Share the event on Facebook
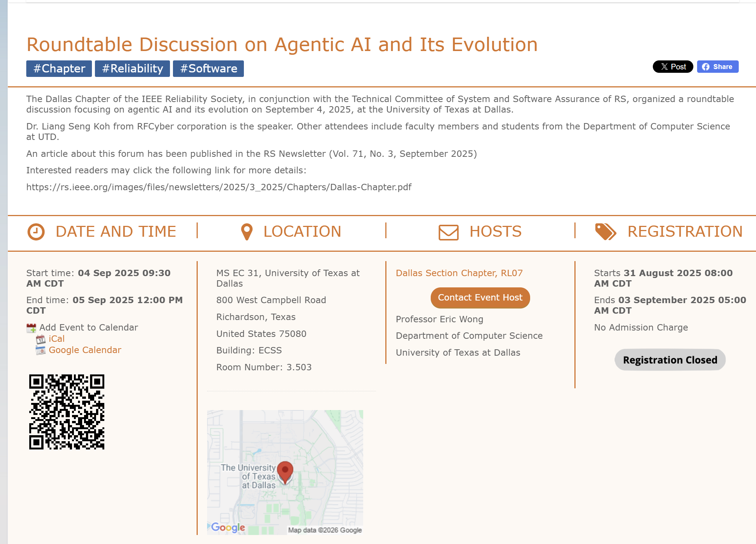 pos(718,67)
